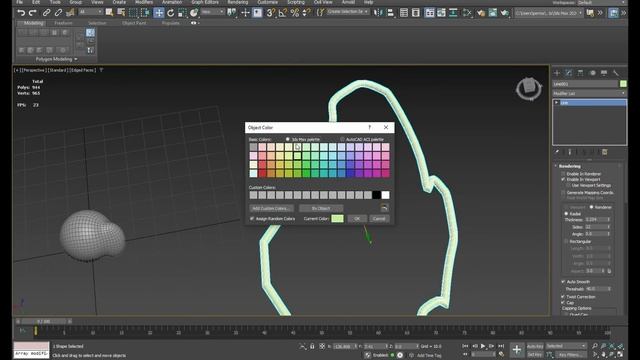Open the Workspace Default dropdown
The height and width of the screenshot is (360, 640).
[602, 2]
